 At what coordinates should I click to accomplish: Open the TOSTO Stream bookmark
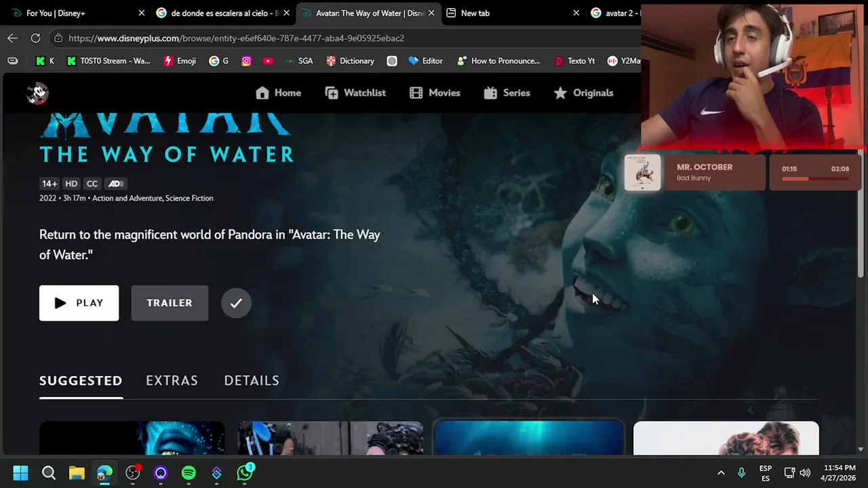pyautogui.click(x=108, y=61)
